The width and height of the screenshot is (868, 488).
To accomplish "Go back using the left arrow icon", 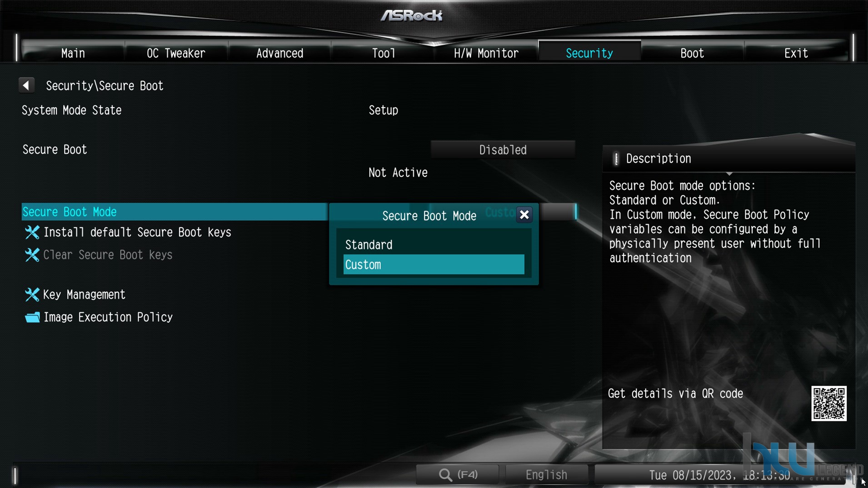I will click(x=26, y=85).
